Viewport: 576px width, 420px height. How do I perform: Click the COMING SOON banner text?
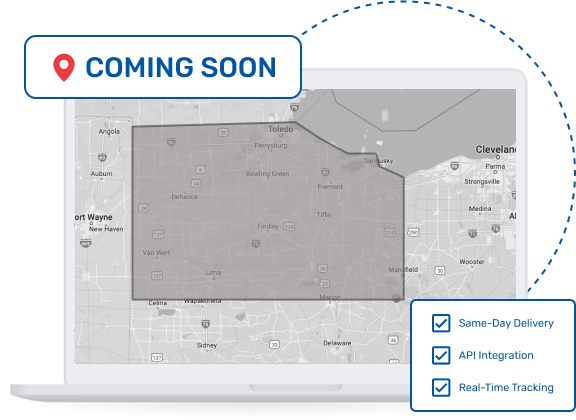[181, 67]
